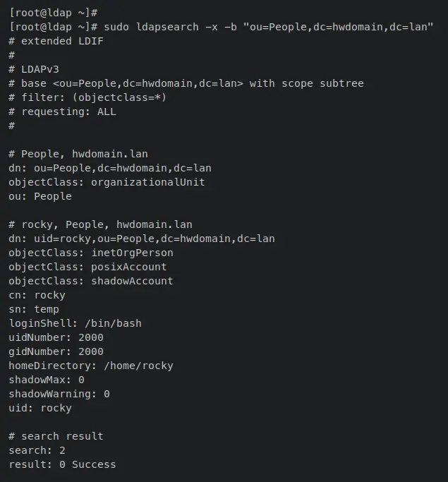Click the objectClass organizationalUnit line

(x=107, y=182)
